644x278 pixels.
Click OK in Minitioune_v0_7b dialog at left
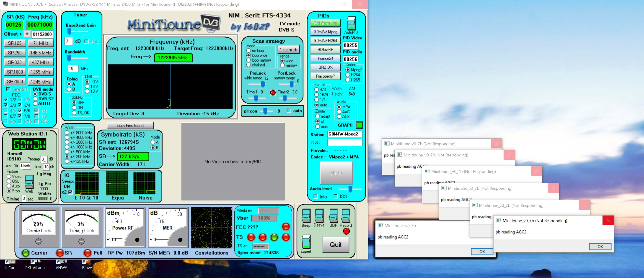(482, 252)
